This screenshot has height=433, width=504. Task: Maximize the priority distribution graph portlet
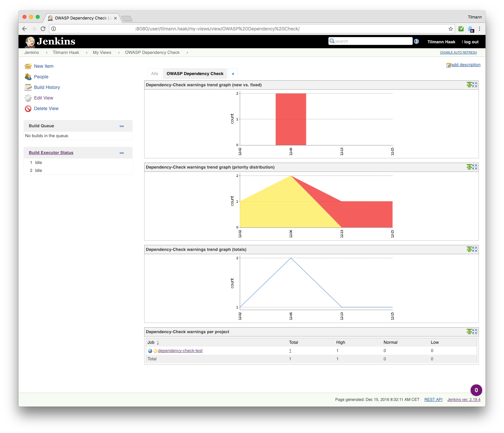[x=475, y=167]
